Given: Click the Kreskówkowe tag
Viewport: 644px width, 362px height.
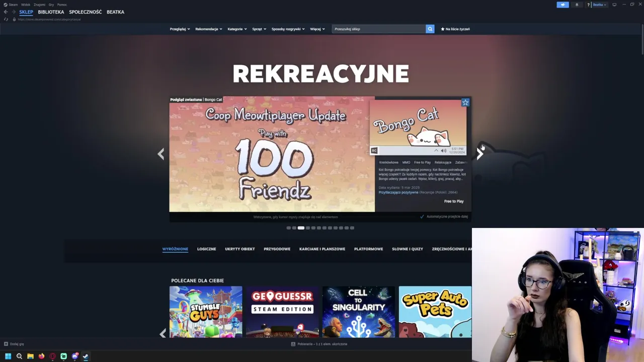Looking at the screenshot, I should pyautogui.click(x=389, y=162).
